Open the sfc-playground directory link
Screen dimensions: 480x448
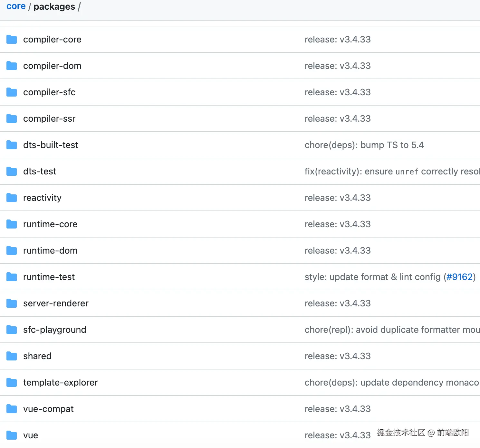(55, 330)
